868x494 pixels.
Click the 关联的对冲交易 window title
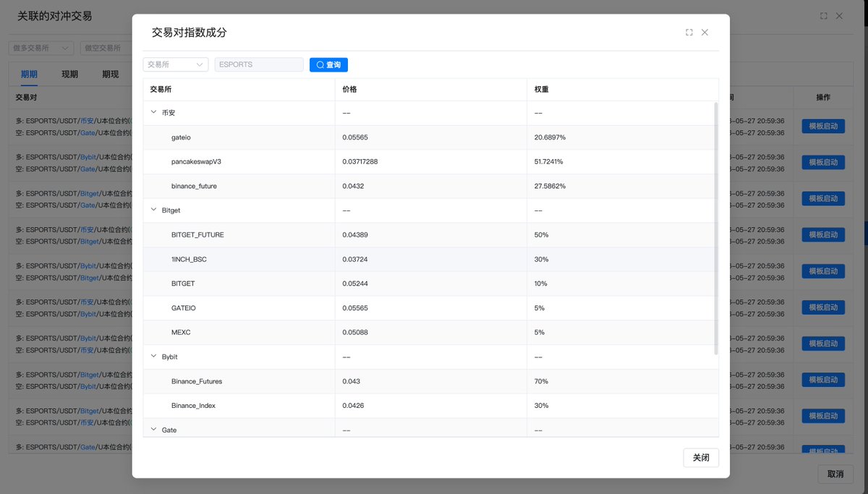coord(55,16)
